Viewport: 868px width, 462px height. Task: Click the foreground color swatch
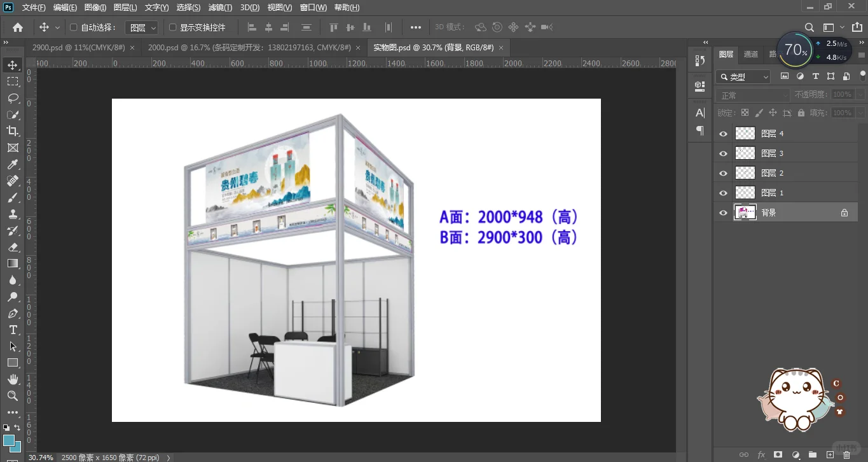tap(9, 440)
